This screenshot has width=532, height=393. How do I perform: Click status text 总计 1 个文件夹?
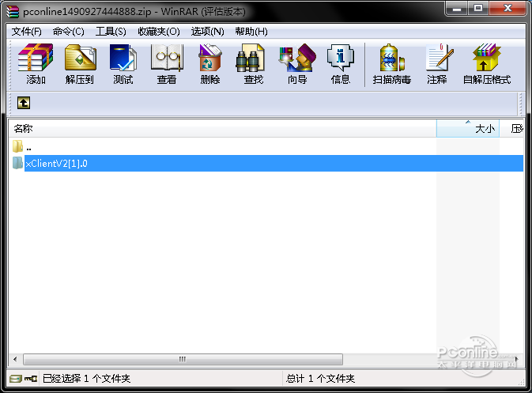320,379
